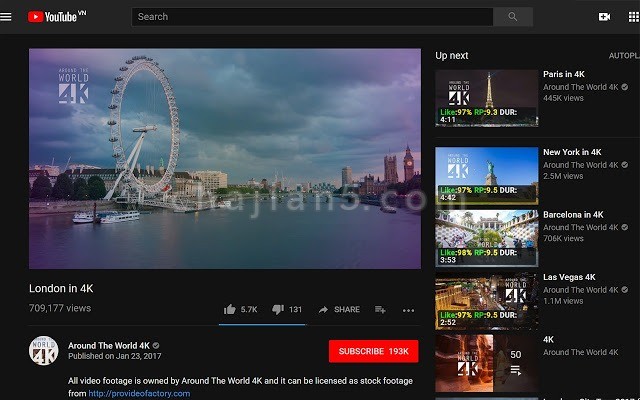The height and width of the screenshot is (400, 640).
Task: Play the Paris in 4K thumbnail
Action: pyautogui.click(x=487, y=98)
